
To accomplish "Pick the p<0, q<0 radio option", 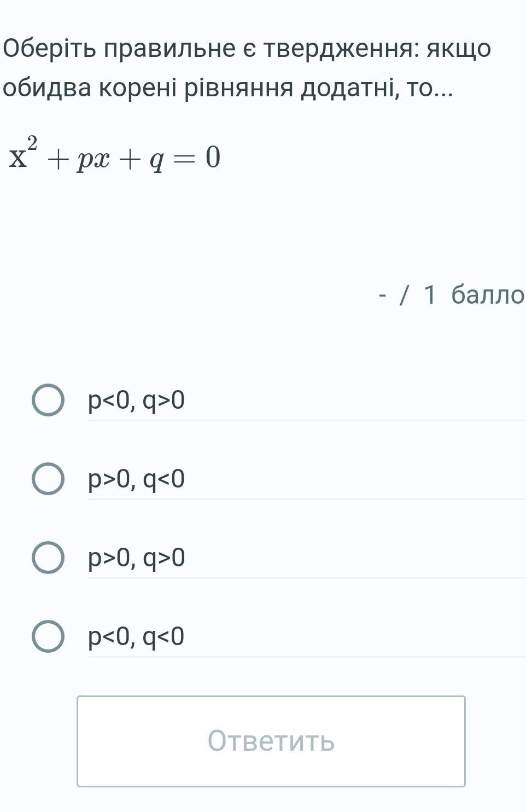I will click(48, 636).
